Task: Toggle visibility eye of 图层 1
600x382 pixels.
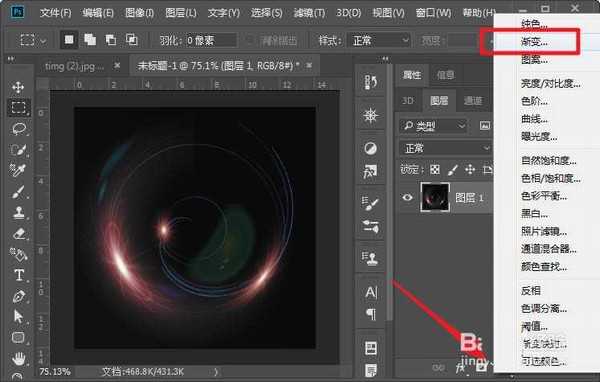Action: pyautogui.click(x=408, y=198)
